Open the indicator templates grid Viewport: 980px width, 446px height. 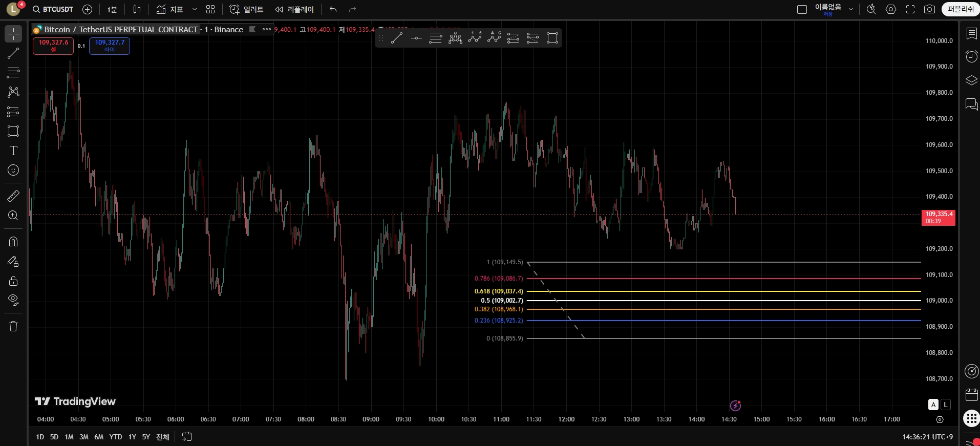(210, 9)
